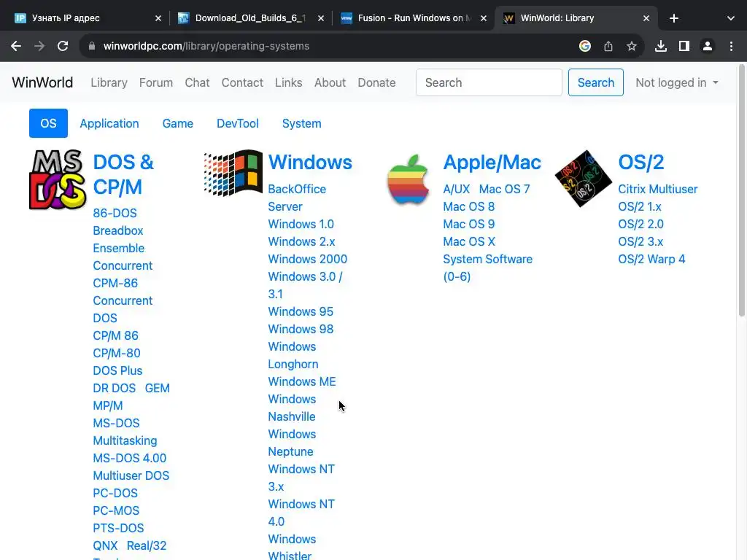Open the Not logged in dropdown
The height and width of the screenshot is (560, 747).
(676, 82)
